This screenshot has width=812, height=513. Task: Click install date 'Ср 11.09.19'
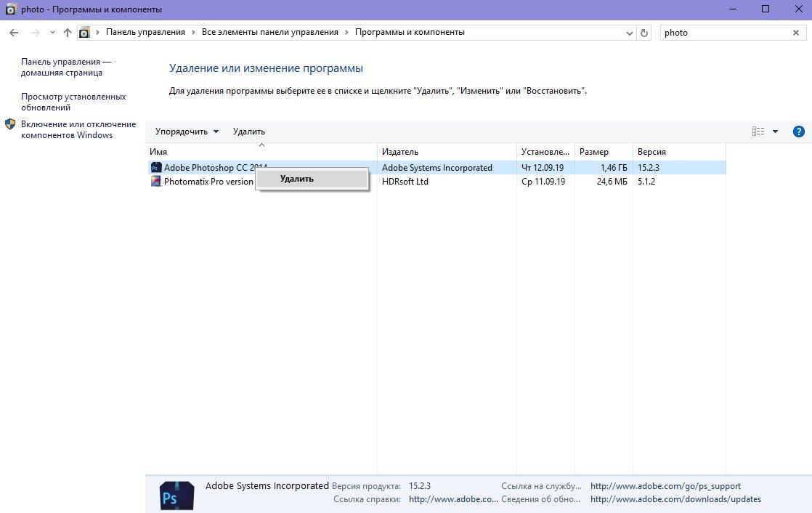(x=543, y=182)
